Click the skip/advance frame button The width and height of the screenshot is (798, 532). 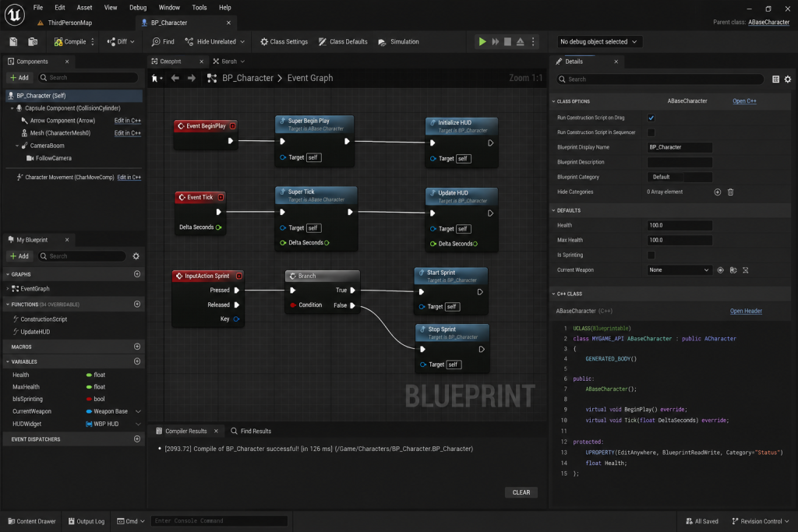pos(495,42)
